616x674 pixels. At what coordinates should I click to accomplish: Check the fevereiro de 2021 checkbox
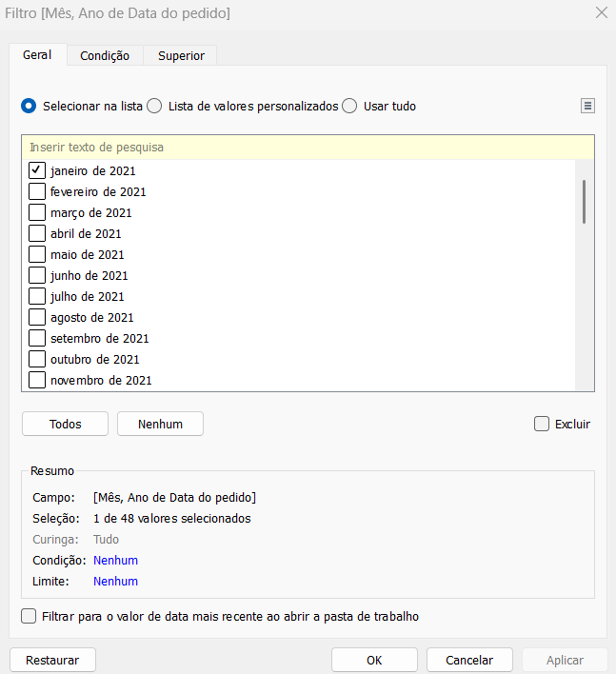(x=37, y=191)
